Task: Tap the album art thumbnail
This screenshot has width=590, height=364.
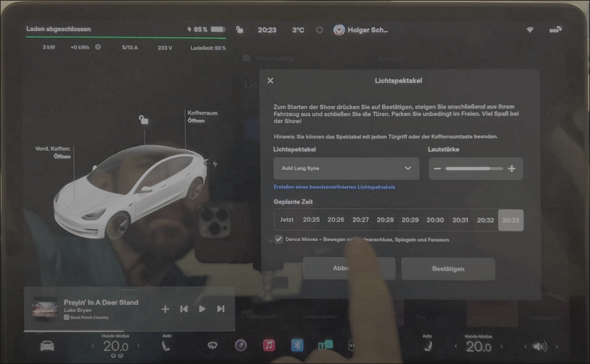Action: click(x=45, y=309)
